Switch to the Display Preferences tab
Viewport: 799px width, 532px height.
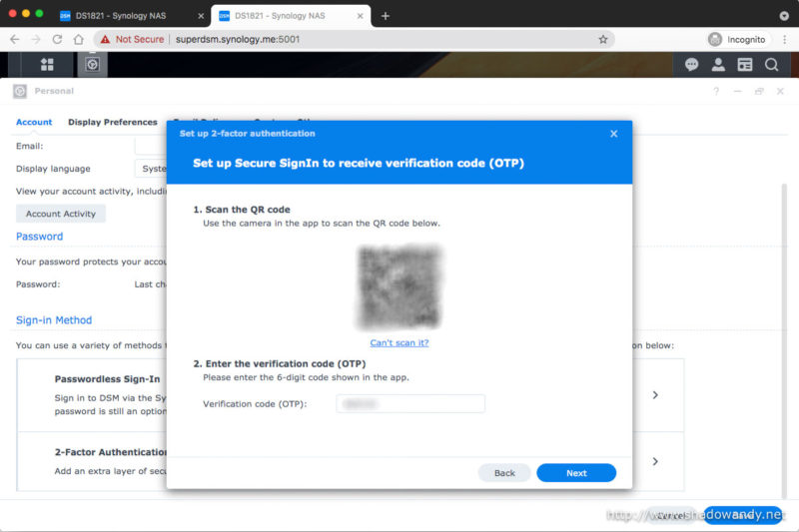click(x=112, y=122)
